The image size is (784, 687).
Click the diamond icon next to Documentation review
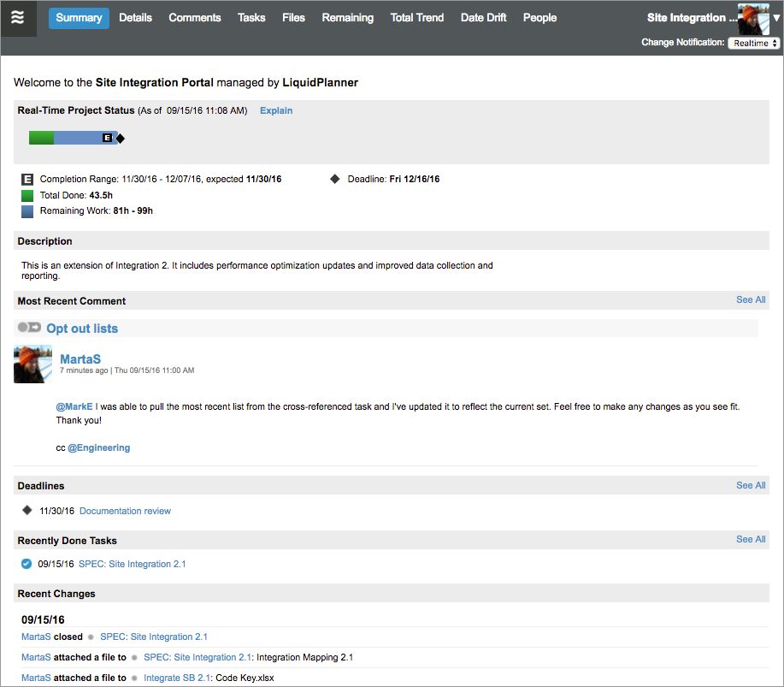(x=27, y=511)
